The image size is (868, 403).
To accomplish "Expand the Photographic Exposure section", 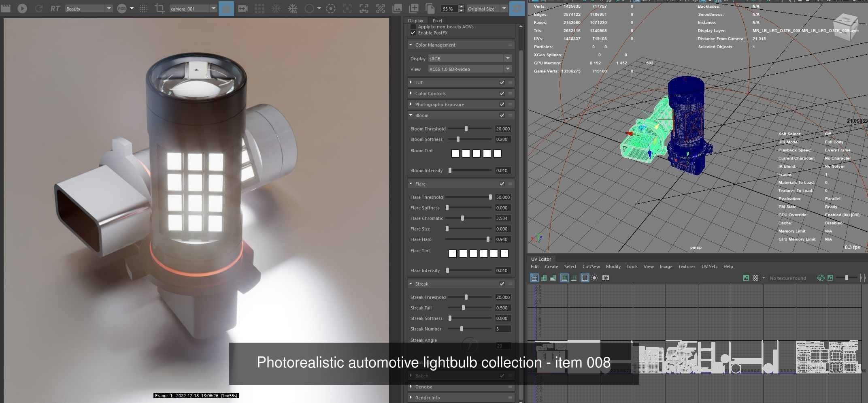I will click(x=411, y=104).
